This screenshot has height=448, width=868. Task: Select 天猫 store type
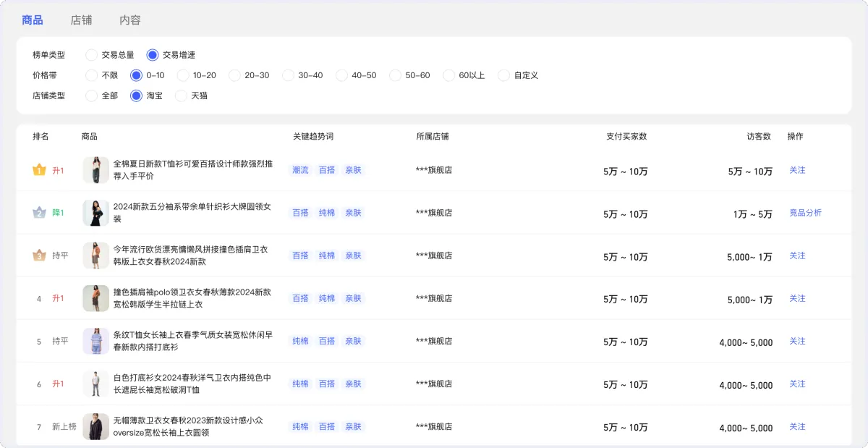[181, 96]
